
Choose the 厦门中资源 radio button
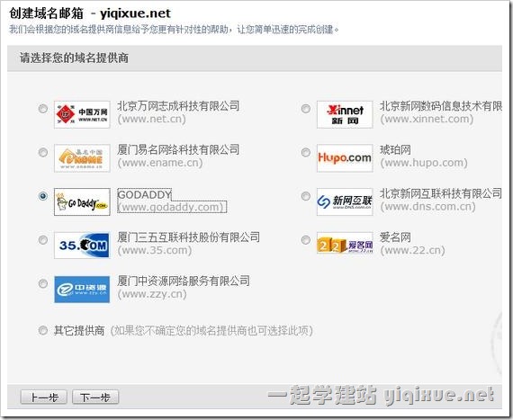(43, 283)
